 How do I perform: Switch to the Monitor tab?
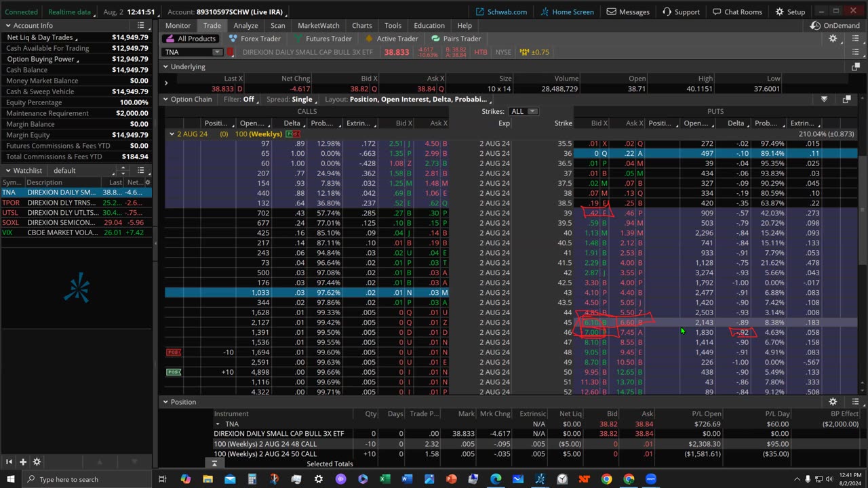178,25
